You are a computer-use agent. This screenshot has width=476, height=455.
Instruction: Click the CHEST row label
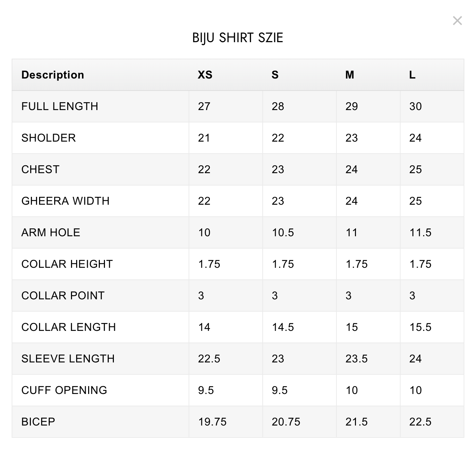point(40,169)
